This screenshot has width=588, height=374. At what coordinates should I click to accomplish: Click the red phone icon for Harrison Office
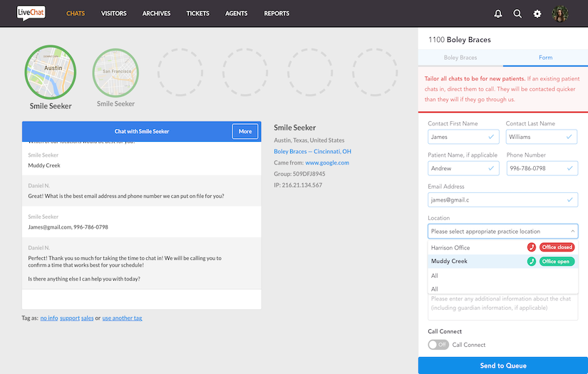point(532,247)
